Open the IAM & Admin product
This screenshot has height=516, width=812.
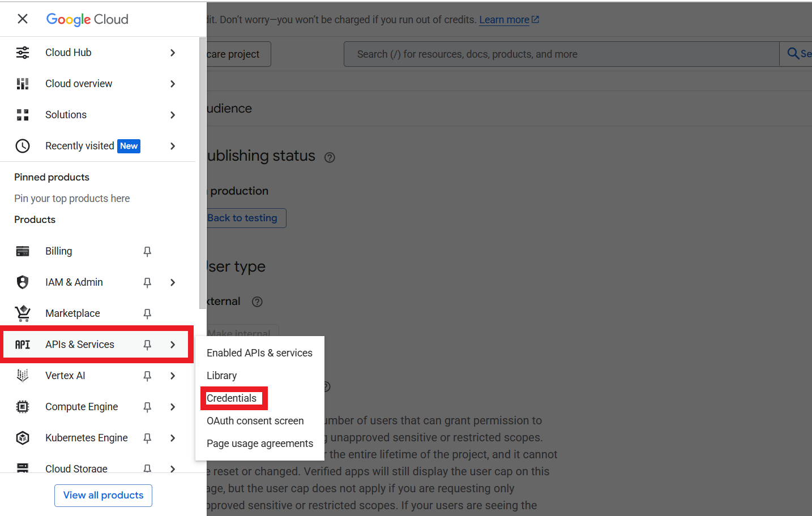pyautogui.click(x=74, y=282)
